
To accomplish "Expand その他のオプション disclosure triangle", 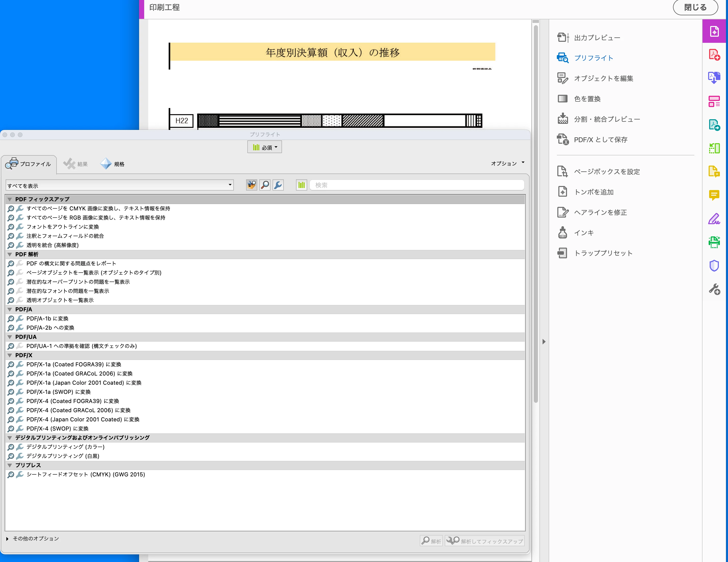I will 7,539.
